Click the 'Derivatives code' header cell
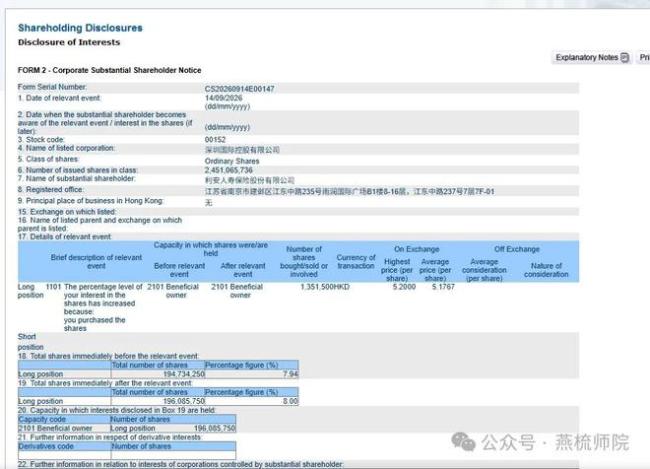 [64, 446]
